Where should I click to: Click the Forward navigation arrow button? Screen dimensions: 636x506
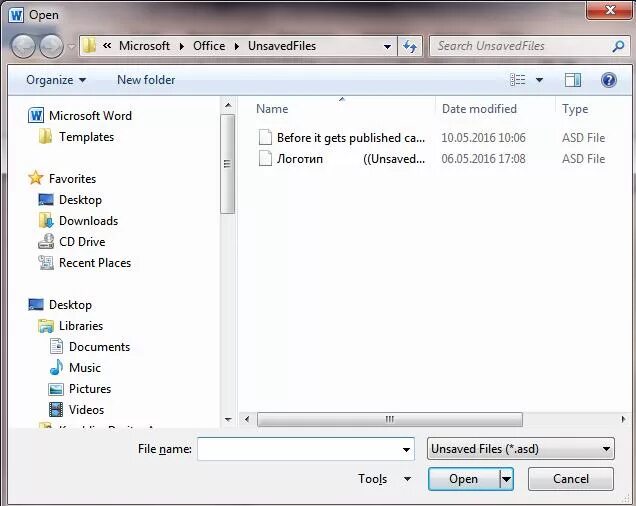51,46
